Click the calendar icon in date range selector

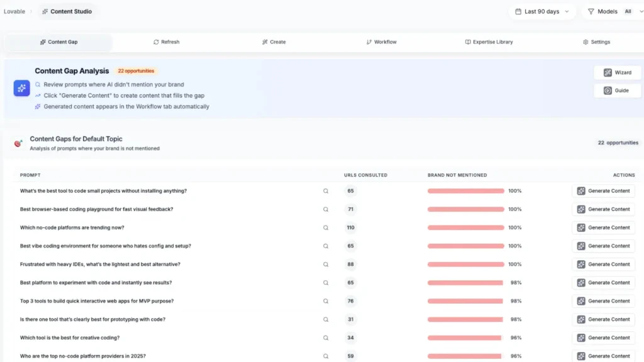pyautogui.click(x=518, y=11)
